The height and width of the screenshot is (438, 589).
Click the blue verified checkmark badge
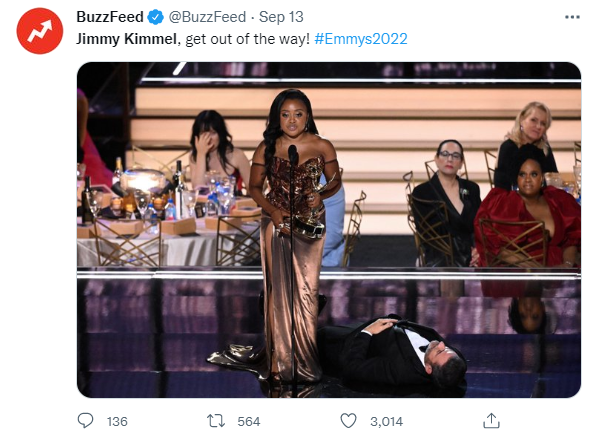coord(155,17)
